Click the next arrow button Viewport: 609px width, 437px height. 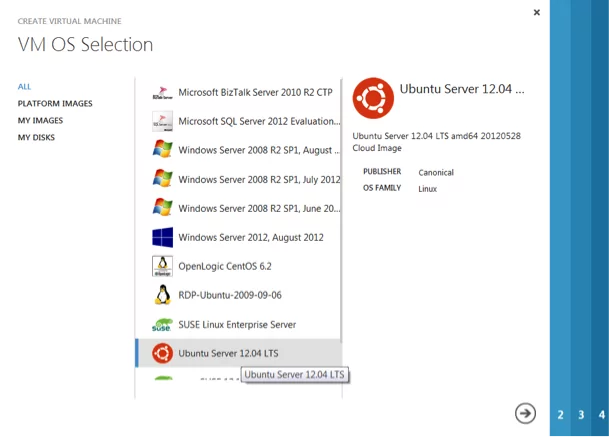click(525, 413)
